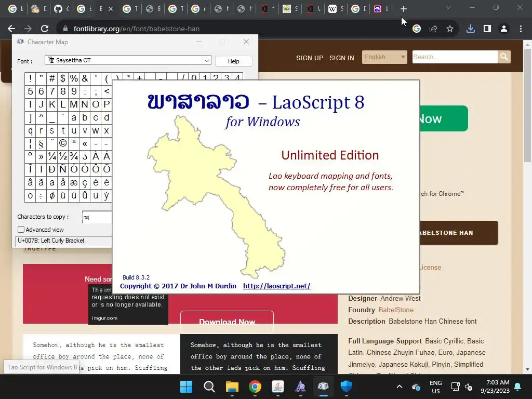Bookmark this page with the star icon
The height and width of the screenshot is (399, 532).
450,29
